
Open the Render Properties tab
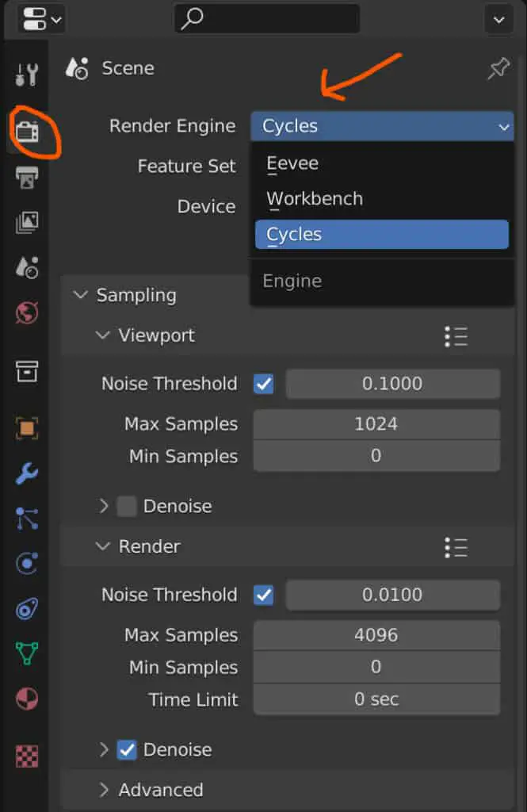pyautogui.click(x=26, y=132)
